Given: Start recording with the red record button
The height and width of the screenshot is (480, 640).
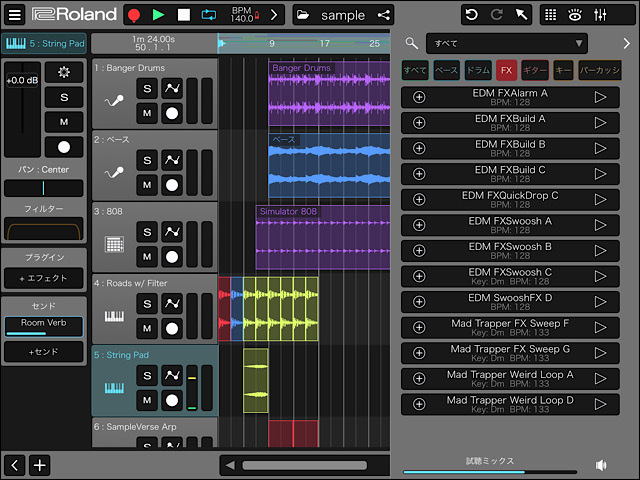Looking at the screenshot, I should pos(134,15).
